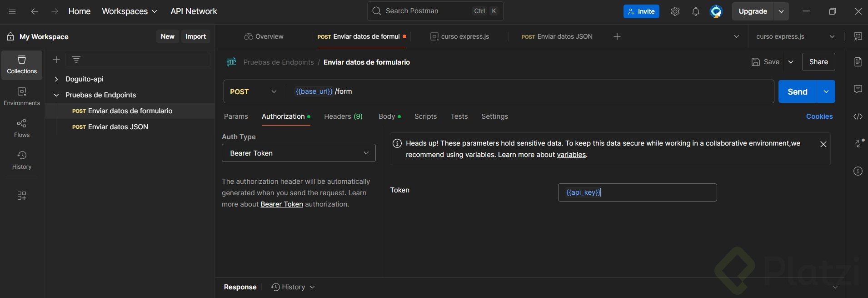The height and width of the screenshot is (298, 868).
Task: Open settings gear icon in header
Action: [x=675, y=11]
